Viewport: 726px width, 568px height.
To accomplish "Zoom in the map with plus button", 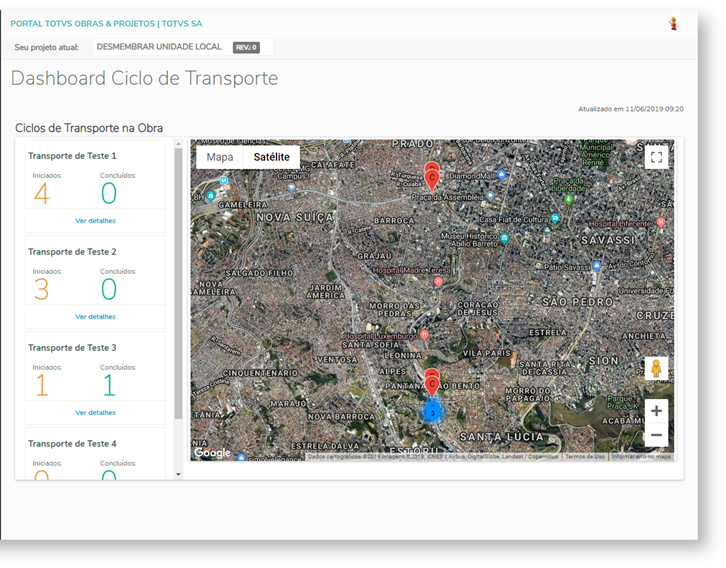I will (x=656, y=411).
